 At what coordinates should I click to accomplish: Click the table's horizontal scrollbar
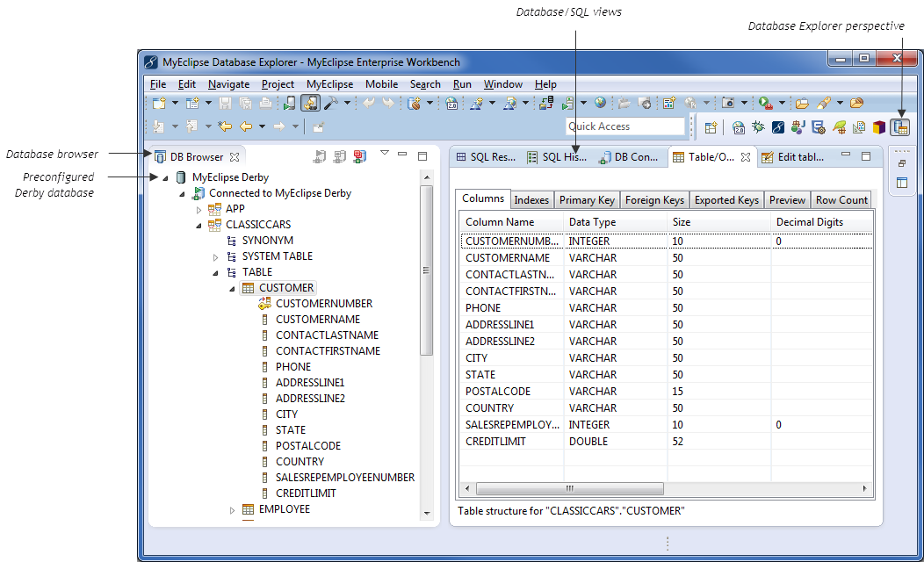pyautogui.click(x=571, y=488)
